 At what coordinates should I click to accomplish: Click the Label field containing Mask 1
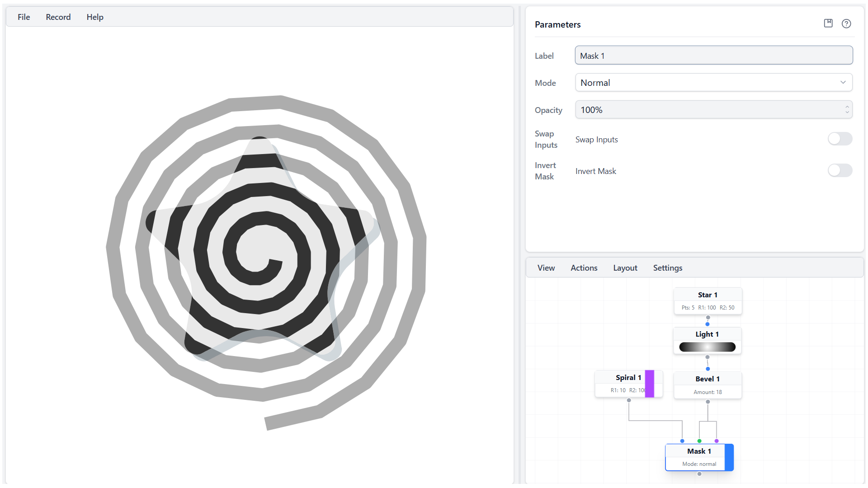[713, 56]
